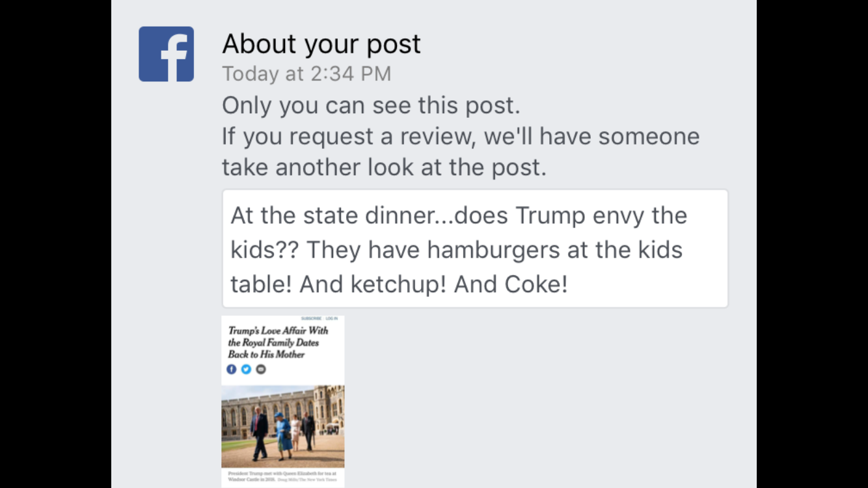The image size is (868, 488).
Task: Select the "Only you can see this post" line
Action: pyautogui.click(x=371, y=105)
